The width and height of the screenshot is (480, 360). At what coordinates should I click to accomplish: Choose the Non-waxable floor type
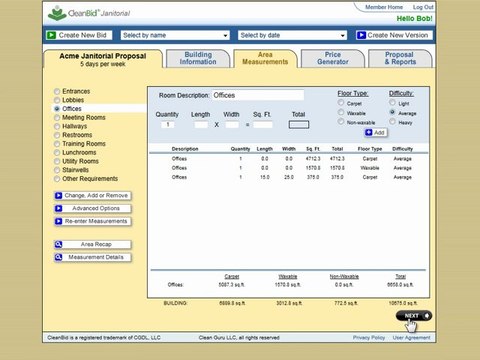tap(341, 122)
